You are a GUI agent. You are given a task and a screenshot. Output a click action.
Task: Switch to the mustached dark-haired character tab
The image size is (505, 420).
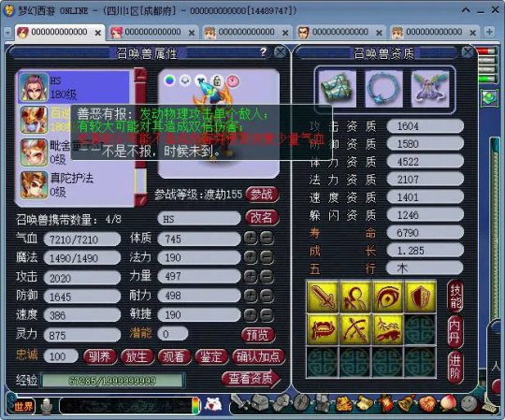click(x=340, y=32)
